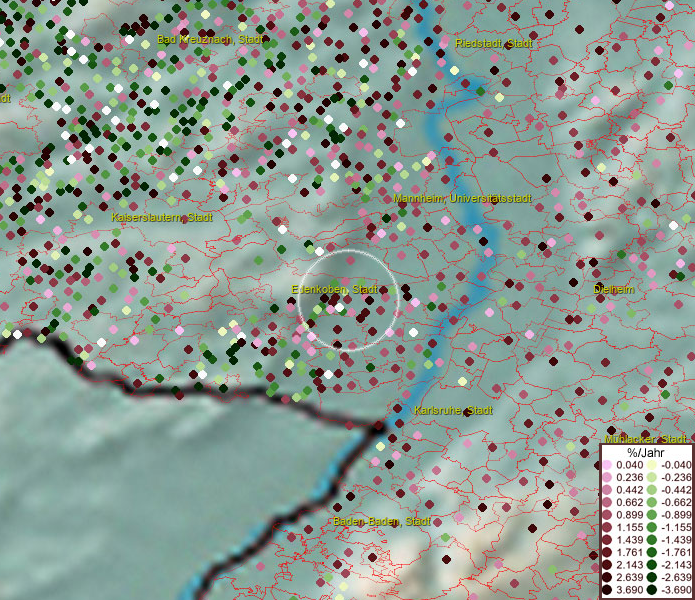This screenshot has width=695, height=600.
Task: Click the -0.040 legend value text
Action: (x=676, y=465)
